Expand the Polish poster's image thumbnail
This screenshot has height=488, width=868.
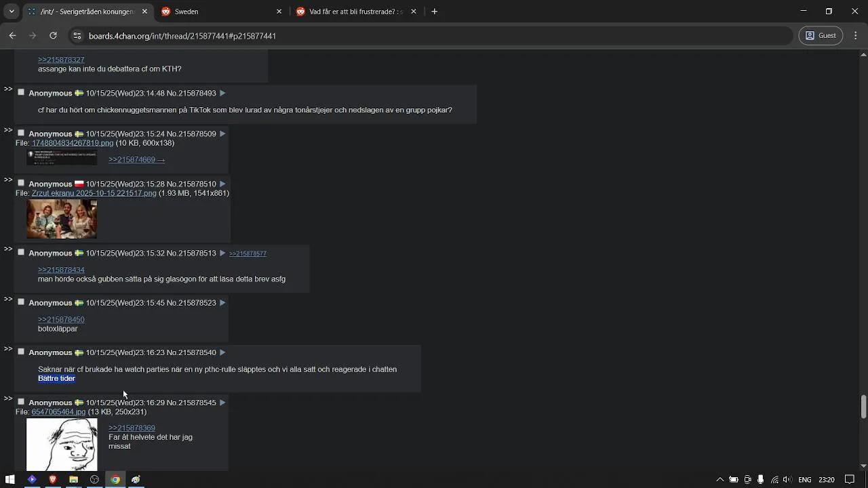point(62,219)
